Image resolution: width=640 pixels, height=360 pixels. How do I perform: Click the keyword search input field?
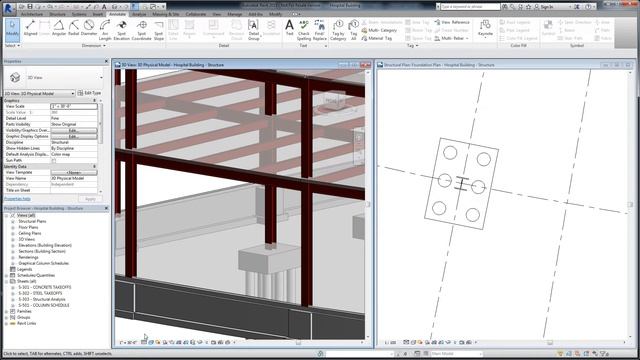pos(469,7)
